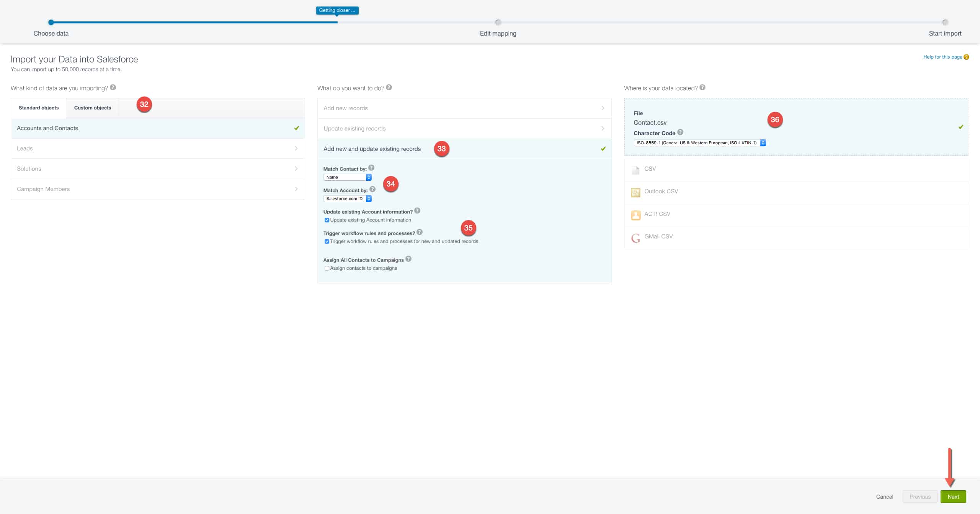This screenshot has height=514, width=980.
Task: Disable Trigger workflow rules and processes checkbox
Action: [x=327, y=241]
